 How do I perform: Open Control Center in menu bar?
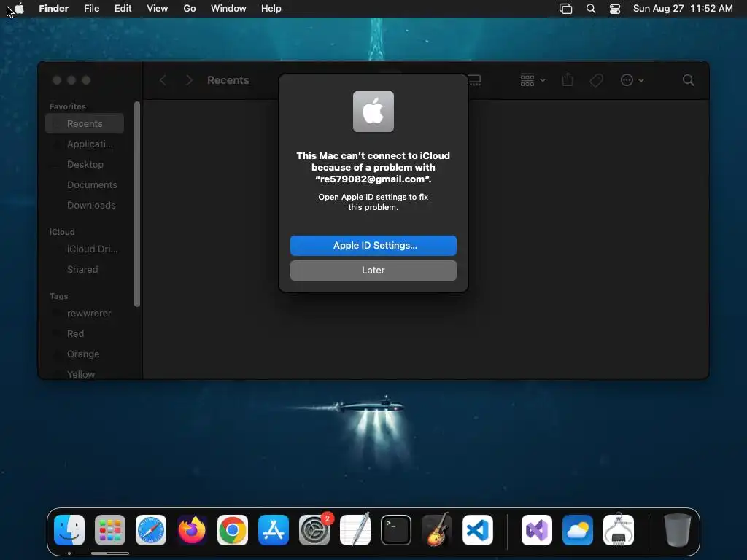(615, 9)
